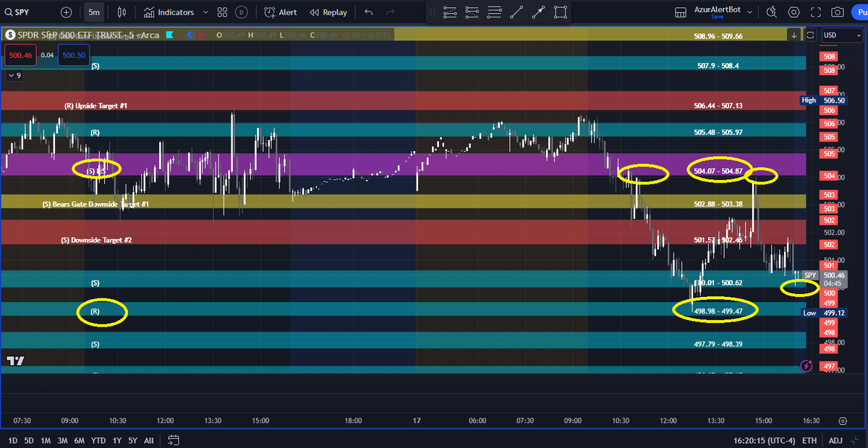Toggle fullscreen mode
Image resolution: width=868 pixels, height=448 pixels.
[x=816, y=12]
